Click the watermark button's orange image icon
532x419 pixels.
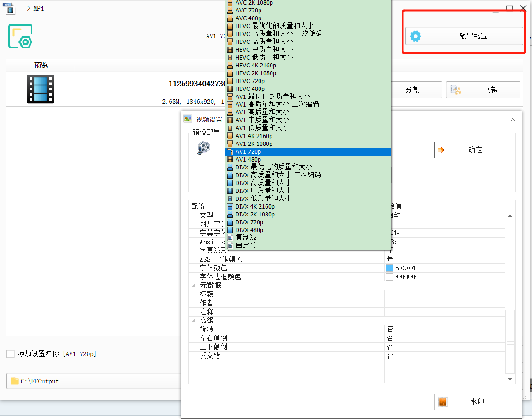point(443,402)
